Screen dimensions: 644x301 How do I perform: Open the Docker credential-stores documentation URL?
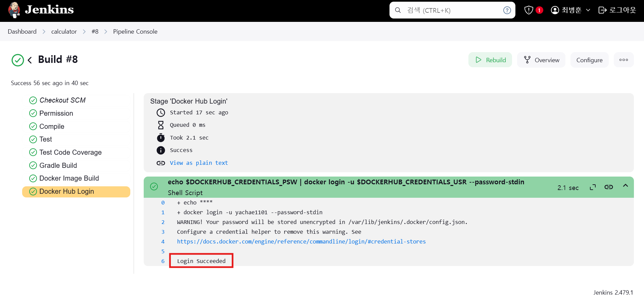[301, 241]
